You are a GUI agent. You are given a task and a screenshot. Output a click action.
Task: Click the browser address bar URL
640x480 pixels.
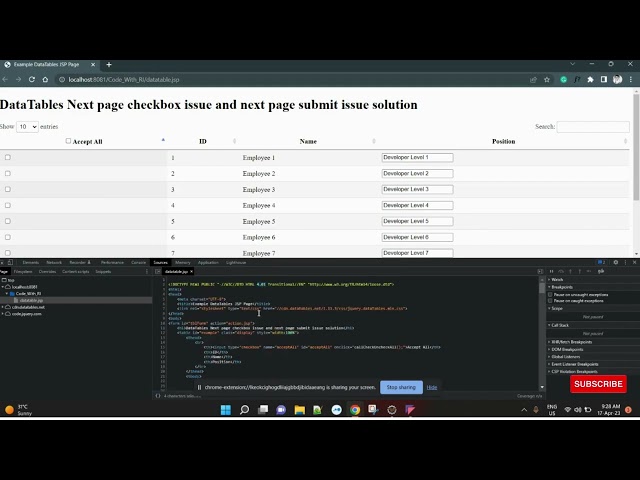[124, 80]
